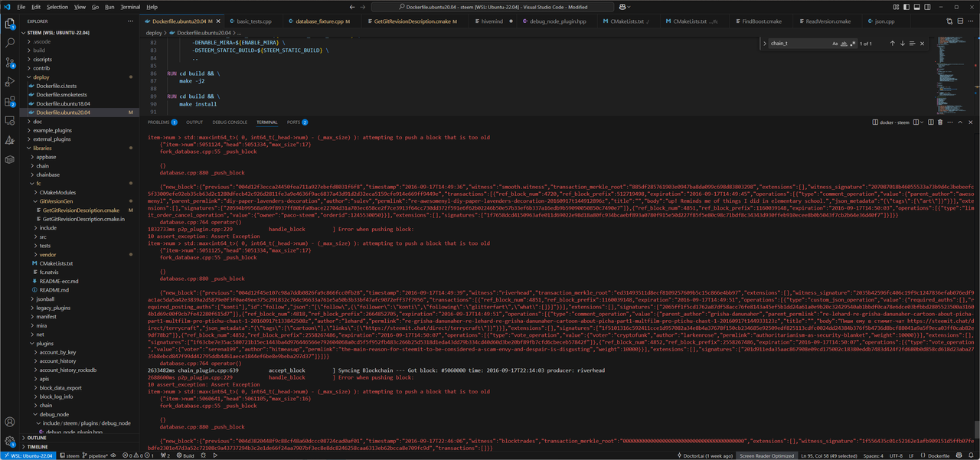The width and height of the screenshot is (980, 460).
Task: Maximize the panel size chevron
Action: pos(959,122)
